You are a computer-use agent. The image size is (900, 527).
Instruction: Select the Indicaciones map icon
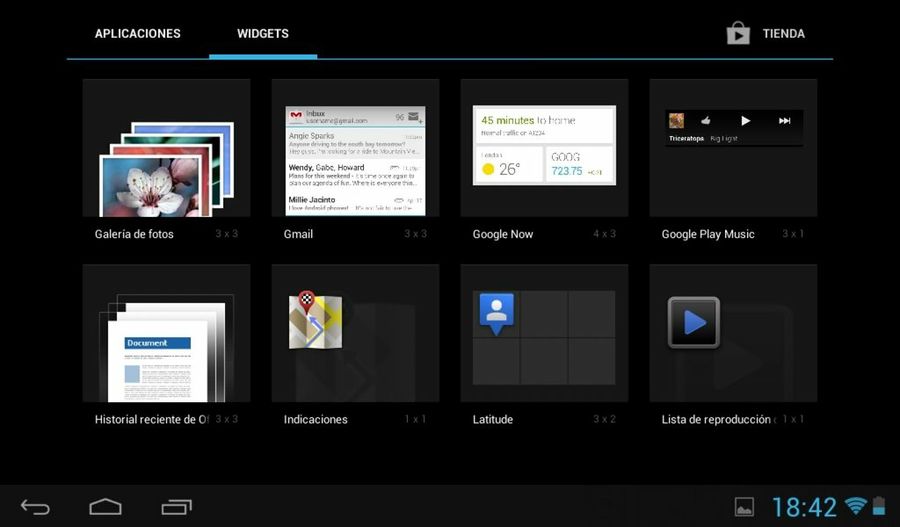click(315, 321)
